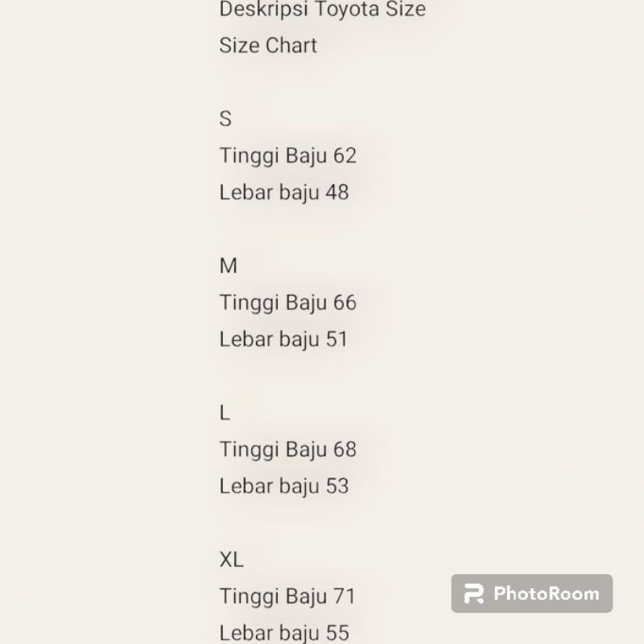Click the 'Tinggi Baju 68' line
Viewport: 644px width, 644px height.
coord(287,449)
